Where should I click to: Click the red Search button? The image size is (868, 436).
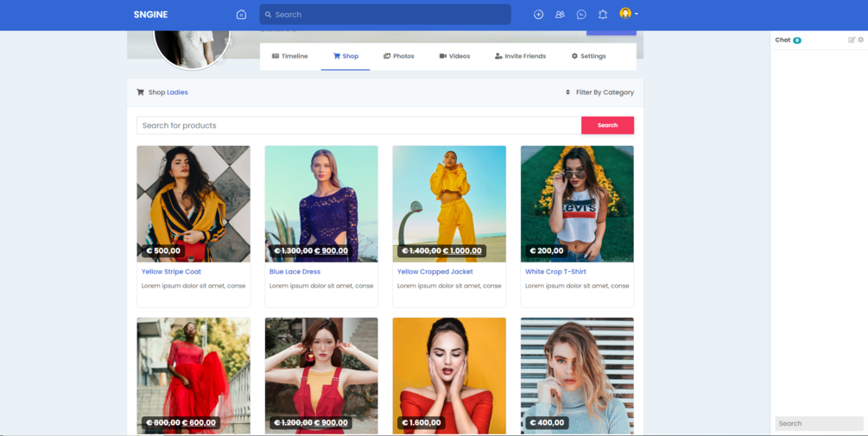click(607, 125)
